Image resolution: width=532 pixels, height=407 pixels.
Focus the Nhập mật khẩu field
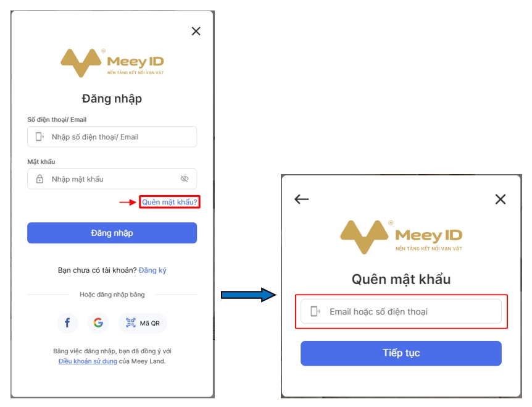tap(112, 179)
